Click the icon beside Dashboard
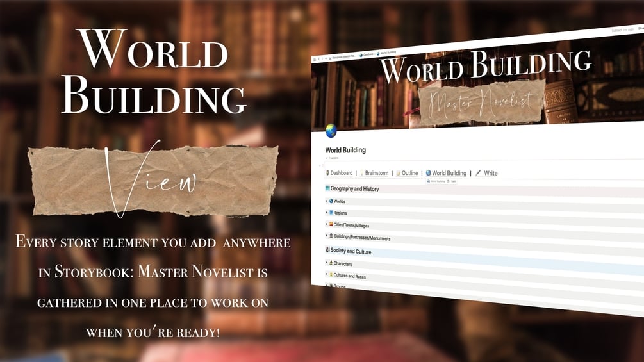 click(327, 173)
